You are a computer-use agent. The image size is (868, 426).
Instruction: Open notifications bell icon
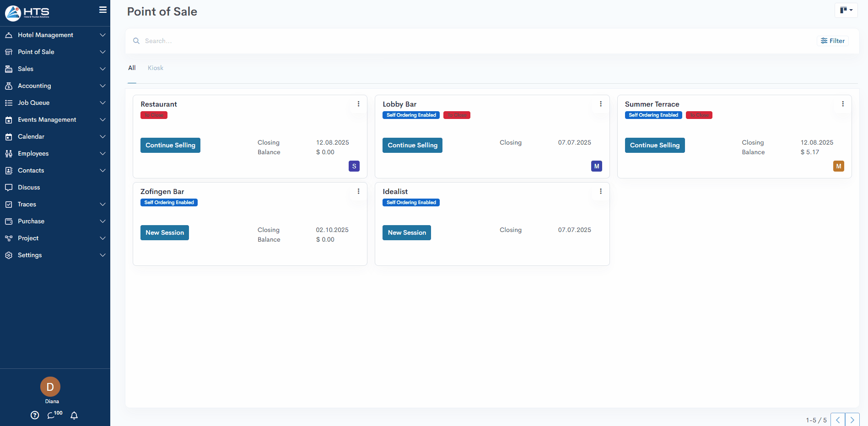tap(74, 415)
